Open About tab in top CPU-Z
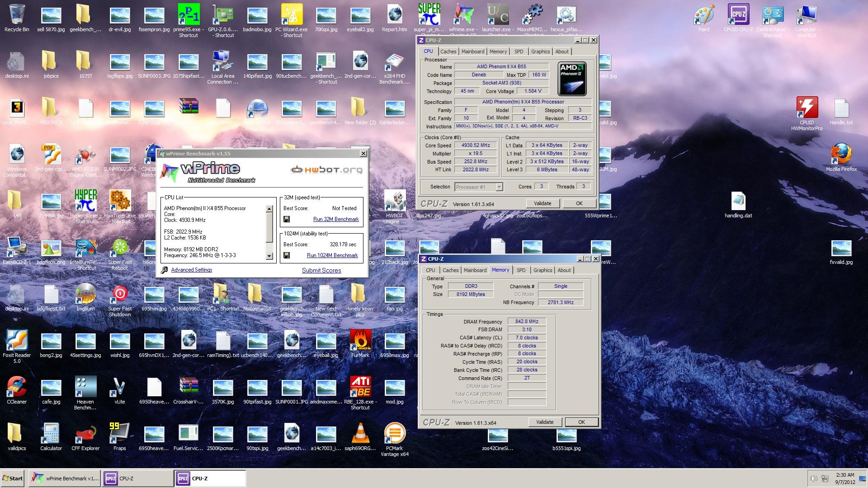The image size is (868, 488). tap(562, 52)
